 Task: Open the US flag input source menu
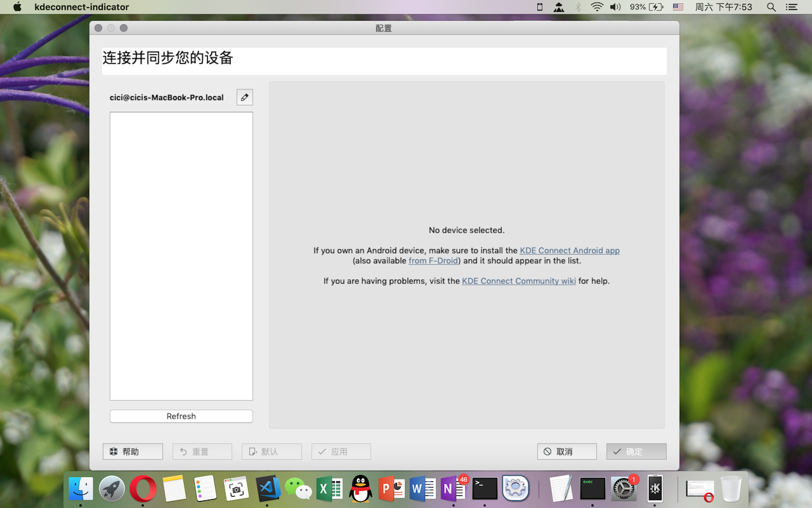(678, 7)
